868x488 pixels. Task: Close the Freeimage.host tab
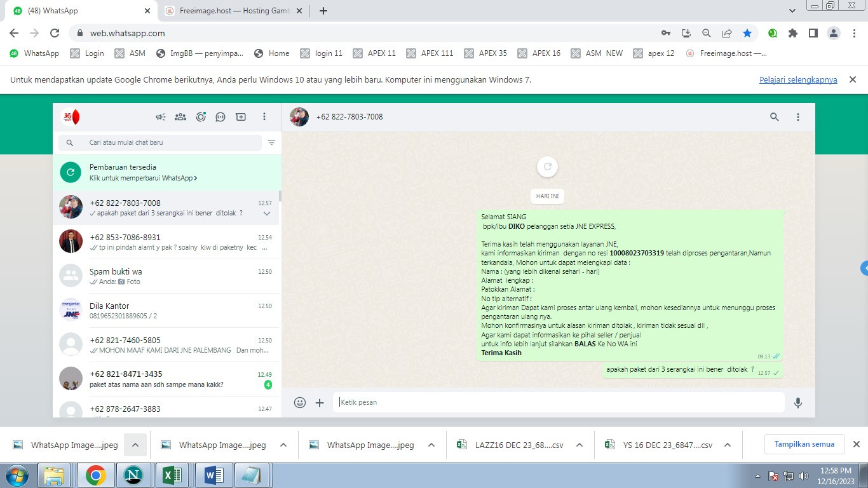click(x=298, y=11)
